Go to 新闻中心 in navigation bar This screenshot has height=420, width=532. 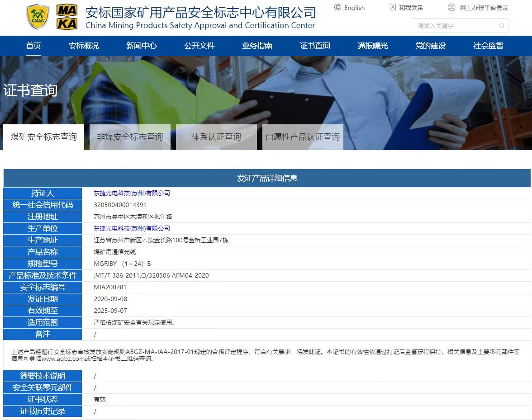point(142,46)
